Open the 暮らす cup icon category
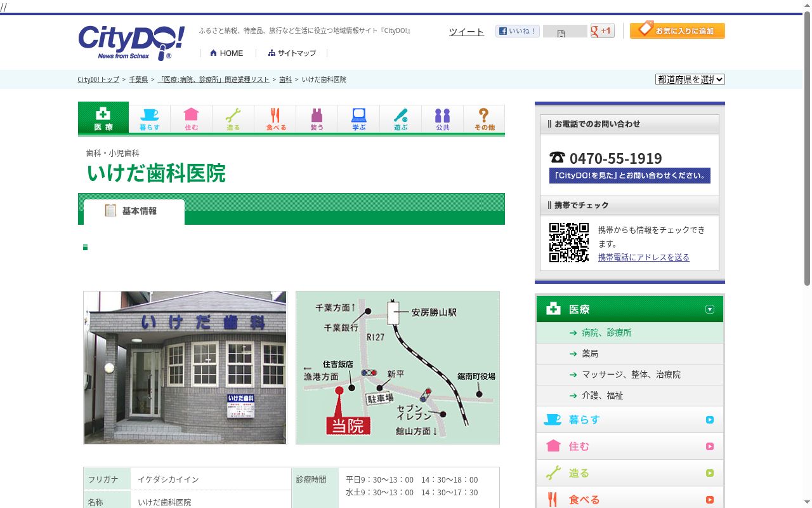Viewport: 812px width, 508px height. pyautogui.click(x=150, y=119)
